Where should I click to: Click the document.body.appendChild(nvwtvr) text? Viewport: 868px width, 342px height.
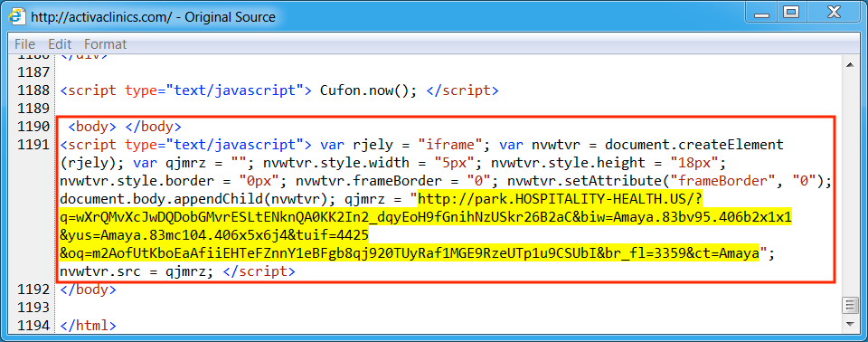click(198, 199)
